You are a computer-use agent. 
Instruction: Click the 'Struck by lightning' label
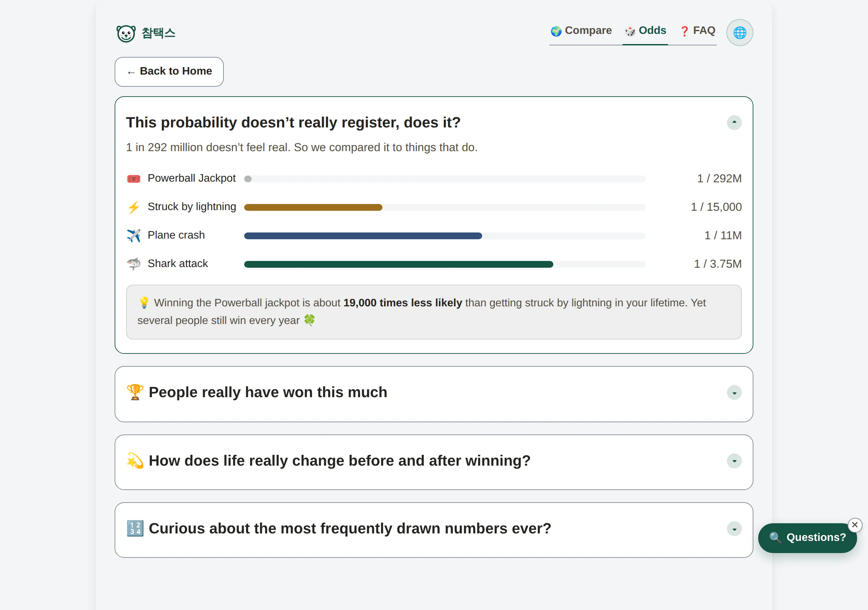[192, 207]
